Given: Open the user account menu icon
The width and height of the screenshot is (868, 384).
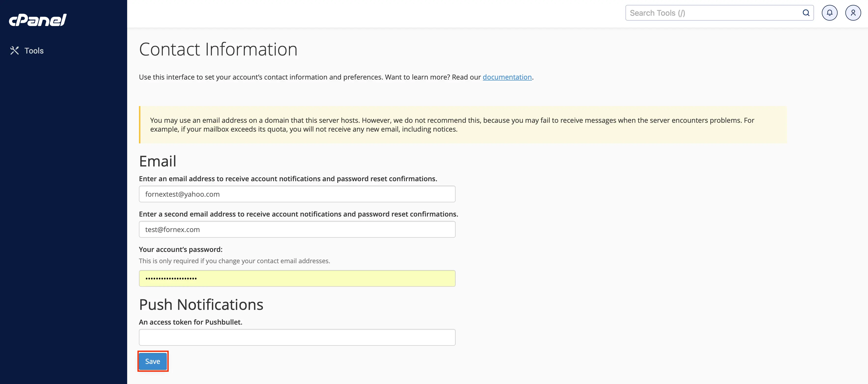Looking at the screenshot, I should (x=853, y=13).
